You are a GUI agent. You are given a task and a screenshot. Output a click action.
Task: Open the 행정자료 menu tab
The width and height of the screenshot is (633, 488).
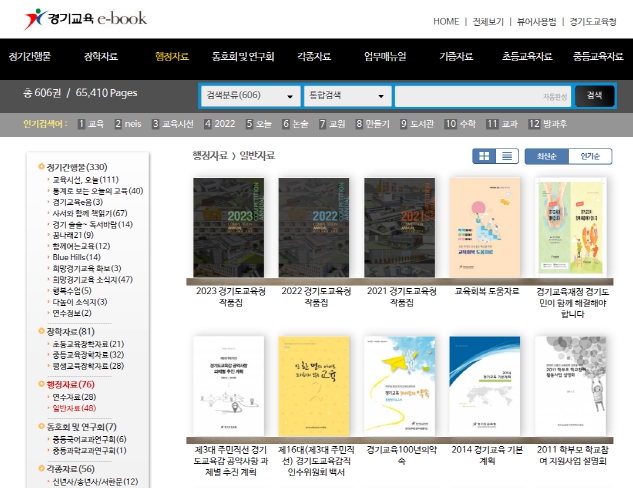click(172, 56)
